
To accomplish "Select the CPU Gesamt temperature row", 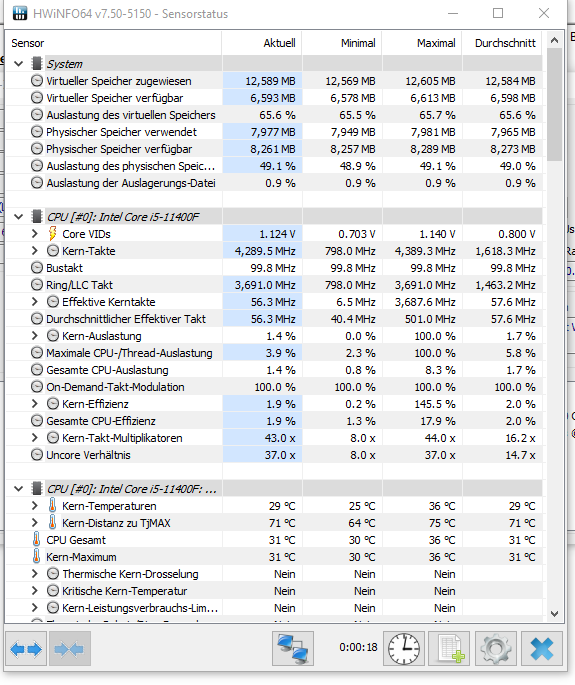I will (x=274, y=540).
